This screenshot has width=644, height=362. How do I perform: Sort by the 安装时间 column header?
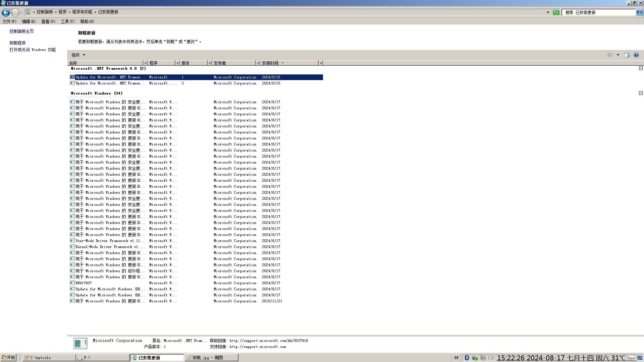[289, 63]
